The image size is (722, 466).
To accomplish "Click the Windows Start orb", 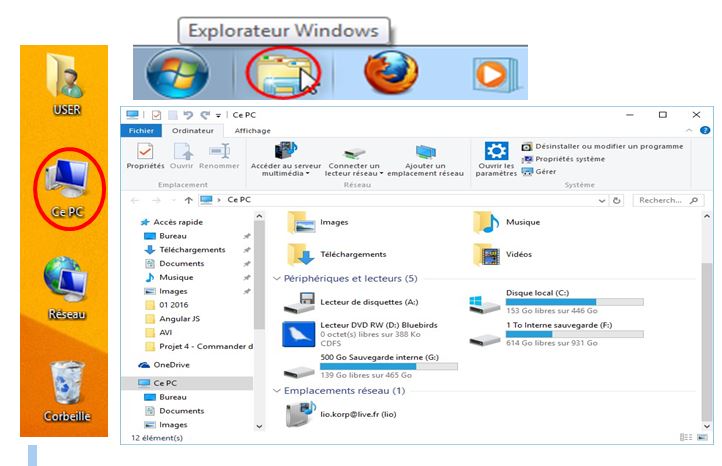I will click(x=177, y=73).
